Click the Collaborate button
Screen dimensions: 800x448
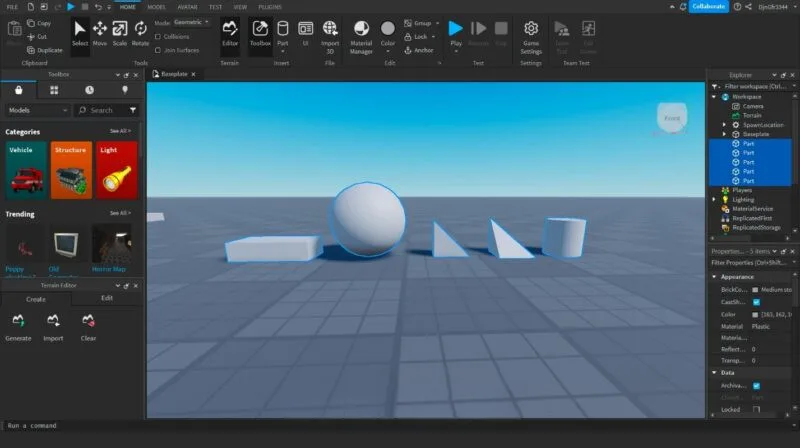click(709, 7)
